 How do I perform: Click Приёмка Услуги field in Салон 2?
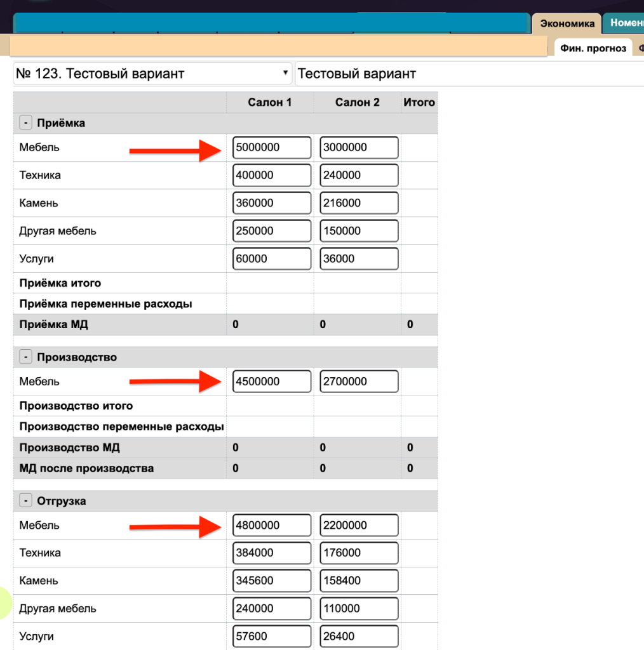click(x=359, y=259)
